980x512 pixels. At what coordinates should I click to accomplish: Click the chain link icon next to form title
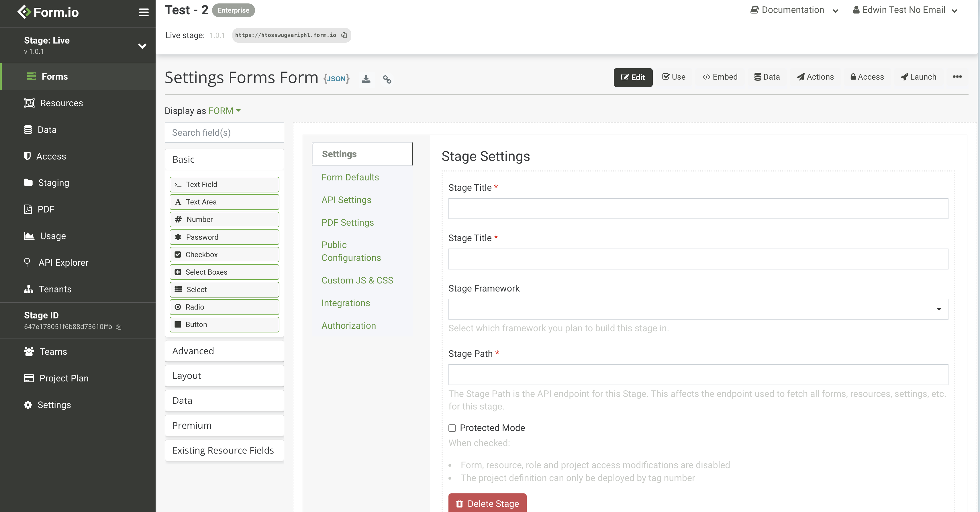click(x=387, y=79)
